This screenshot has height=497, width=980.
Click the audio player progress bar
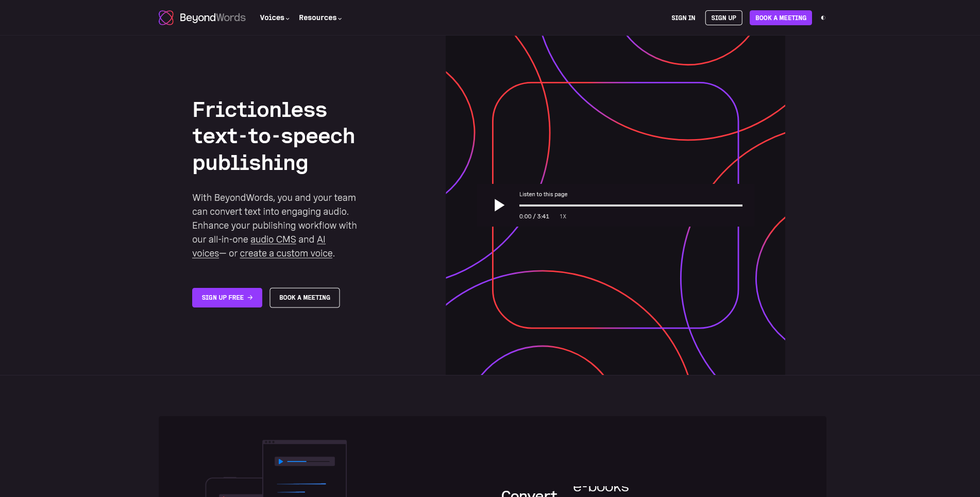[630, 205]
